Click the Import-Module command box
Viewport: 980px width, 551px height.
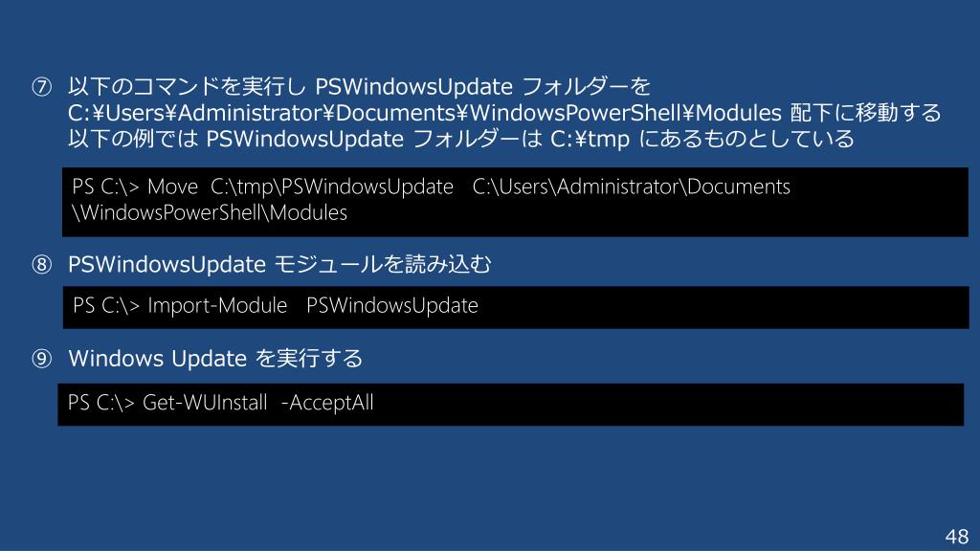[516, 307]
